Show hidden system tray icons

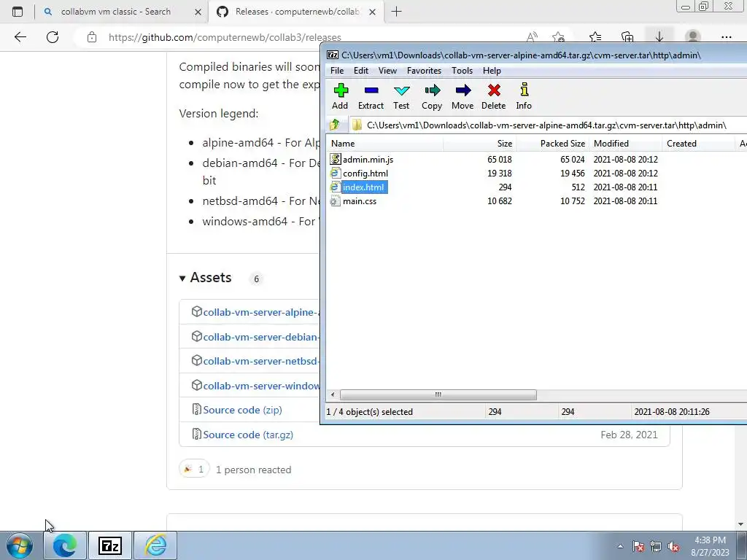tap(620, 546)
